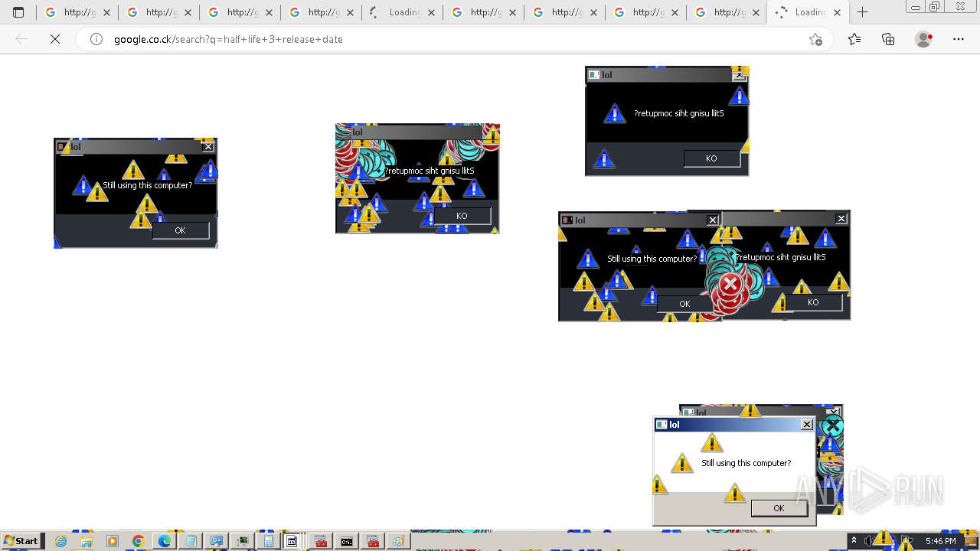The width and height of the screenshot is (980, 551).
Task: Launch Google Chrome from taskbar
Action: [138, 541]
